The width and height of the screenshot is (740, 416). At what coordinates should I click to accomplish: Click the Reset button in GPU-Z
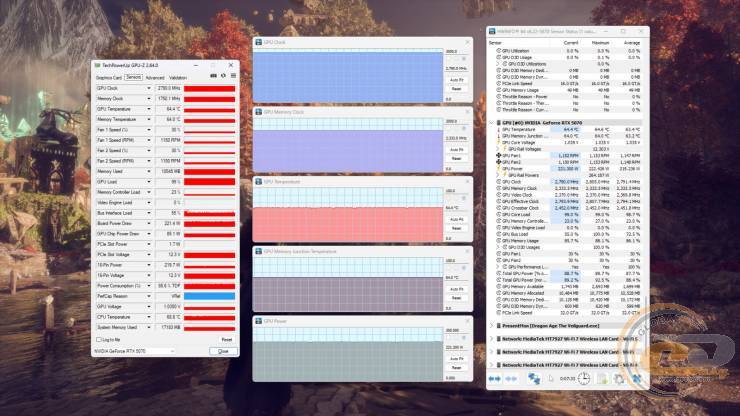[227, 340]
